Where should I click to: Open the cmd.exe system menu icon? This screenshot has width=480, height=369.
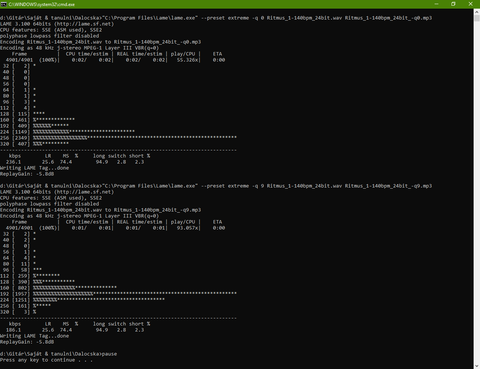tap(4, 4)
